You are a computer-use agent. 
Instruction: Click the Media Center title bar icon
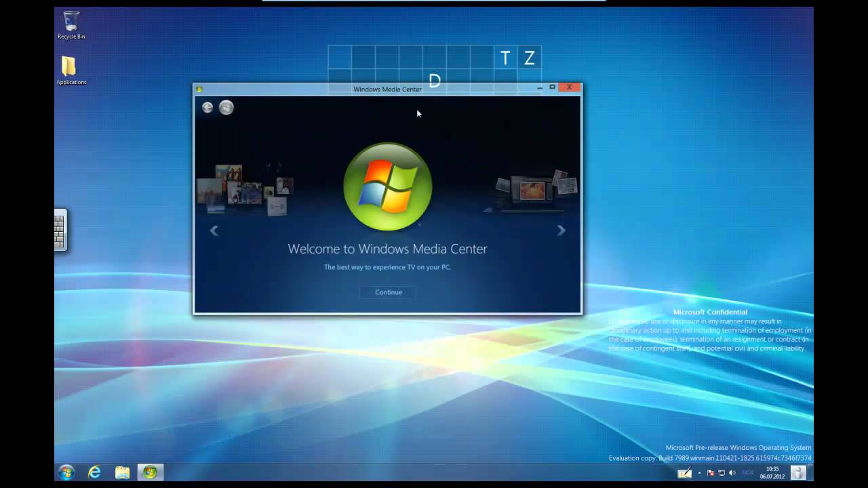(199, 89)
